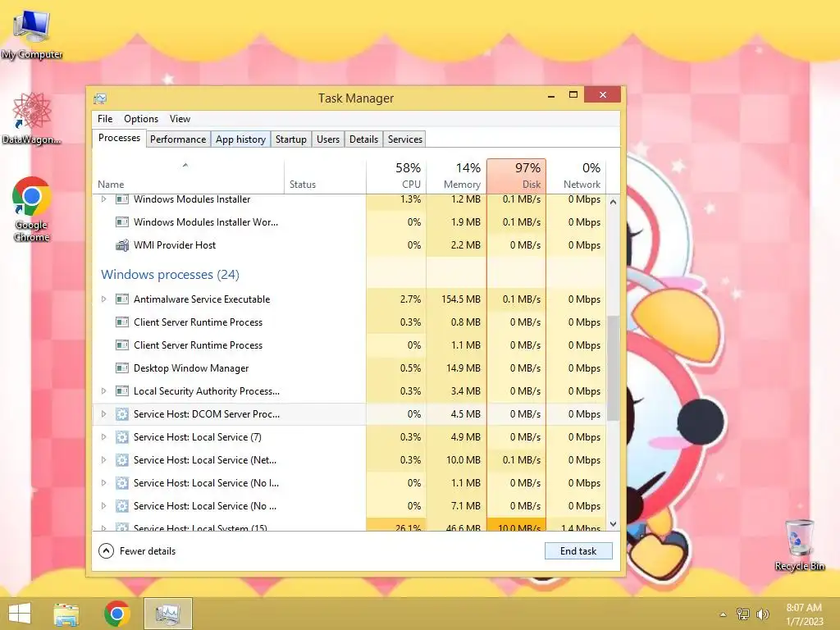Select the Client Server Runtime Process using 1.1 MB

click(349, 345)
